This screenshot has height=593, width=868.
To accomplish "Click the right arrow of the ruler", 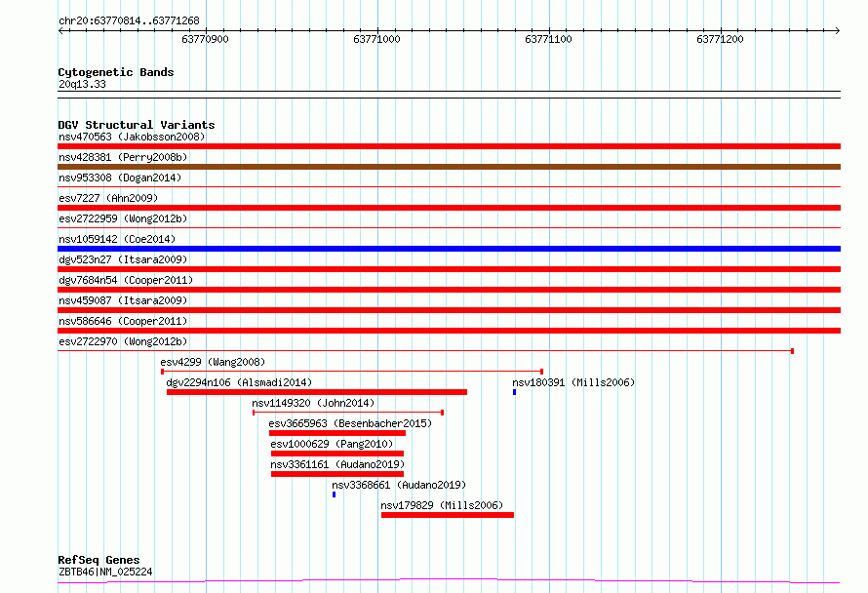I will click(x=837, y=30).
